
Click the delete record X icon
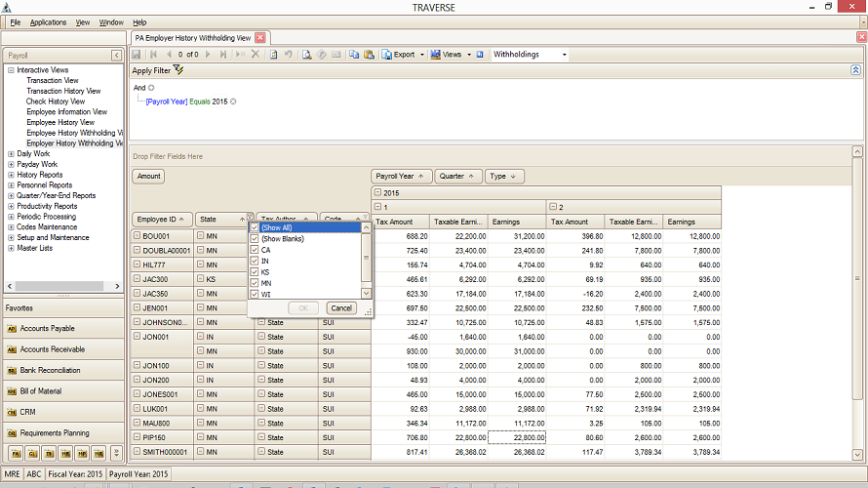[x=256, y=55]
